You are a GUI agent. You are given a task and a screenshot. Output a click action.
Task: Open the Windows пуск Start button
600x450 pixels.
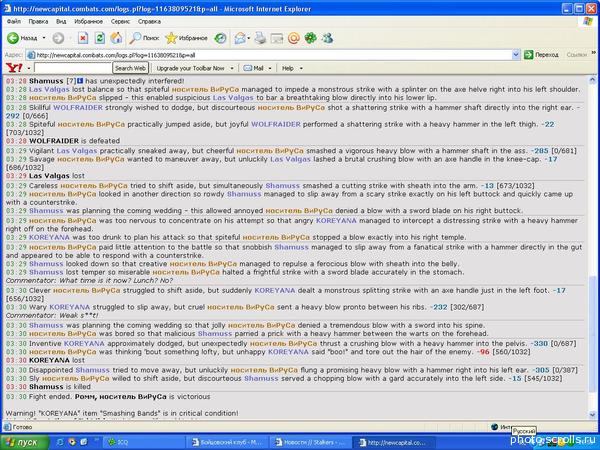[24, 442]
